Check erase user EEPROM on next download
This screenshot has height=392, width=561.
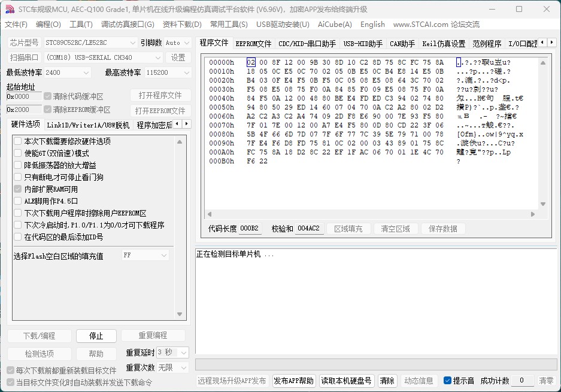point(18,213)
